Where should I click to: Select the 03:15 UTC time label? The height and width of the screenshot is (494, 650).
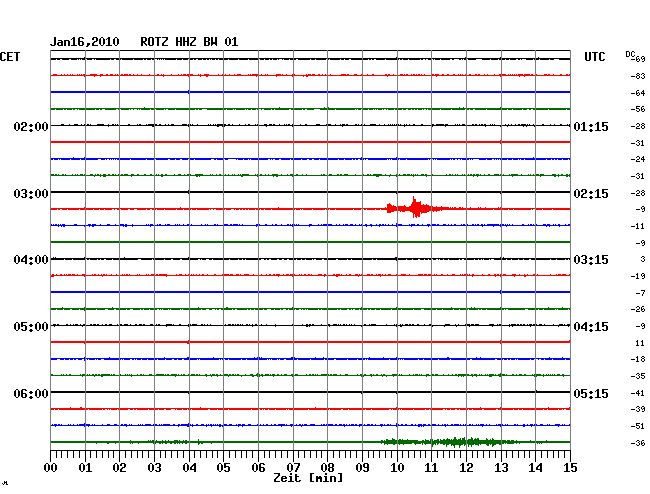pos(591,260)
